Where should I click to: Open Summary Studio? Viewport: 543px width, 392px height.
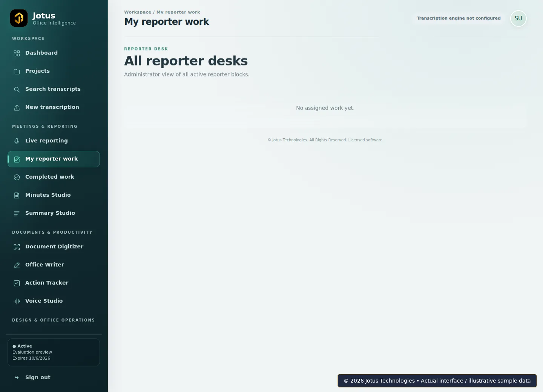point(54,213)
